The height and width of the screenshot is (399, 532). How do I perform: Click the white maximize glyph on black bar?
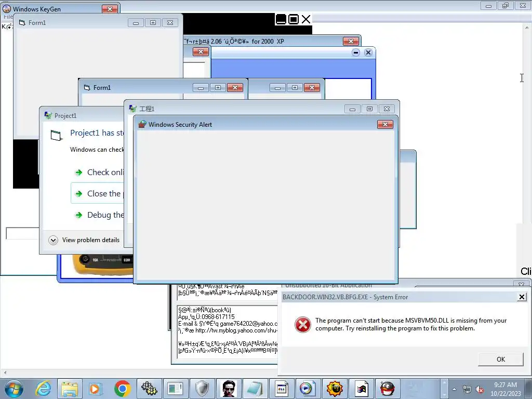point(294,19)
